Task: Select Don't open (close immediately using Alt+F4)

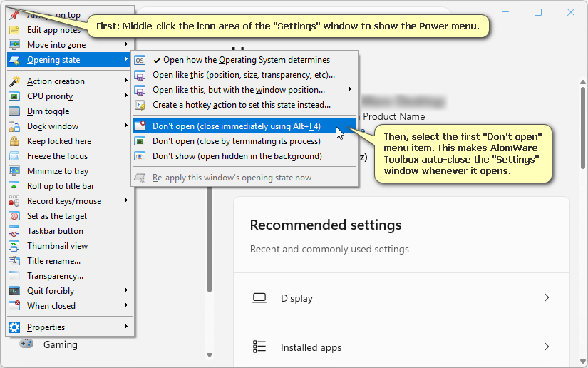Action: pos(244,126)
